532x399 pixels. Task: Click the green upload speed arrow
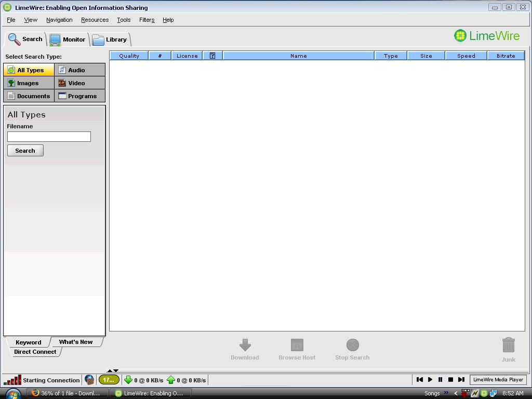pos(170,380)
